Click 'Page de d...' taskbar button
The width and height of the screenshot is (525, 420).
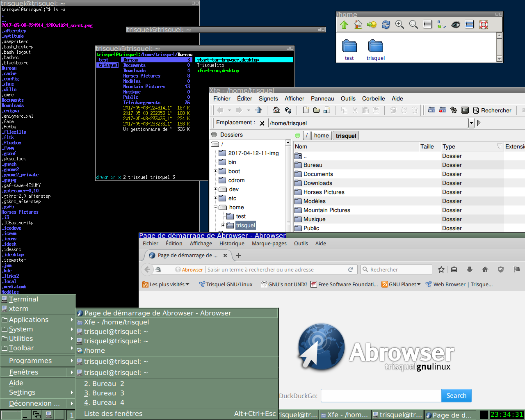pos(450,415)
